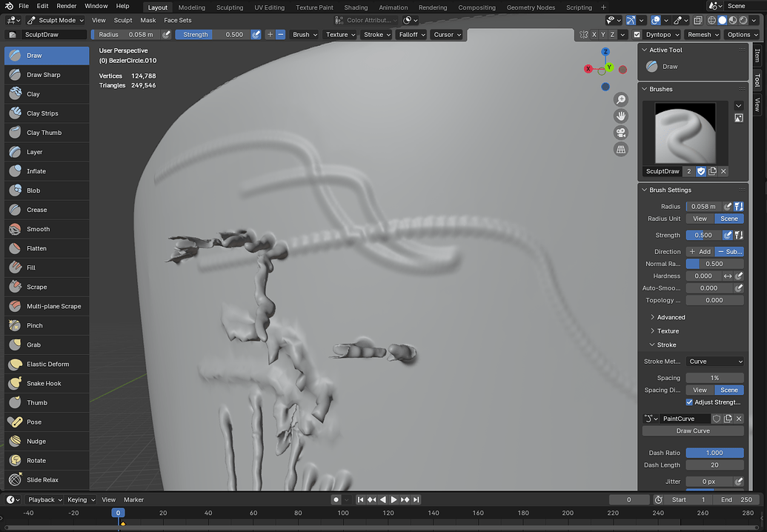Open the Sculpt Mode dropdown
The height and width of the screenshot is (532, 767).
point(56,20)
